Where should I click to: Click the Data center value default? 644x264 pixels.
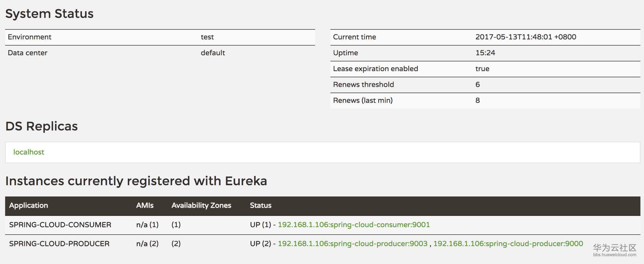[213, 53]
